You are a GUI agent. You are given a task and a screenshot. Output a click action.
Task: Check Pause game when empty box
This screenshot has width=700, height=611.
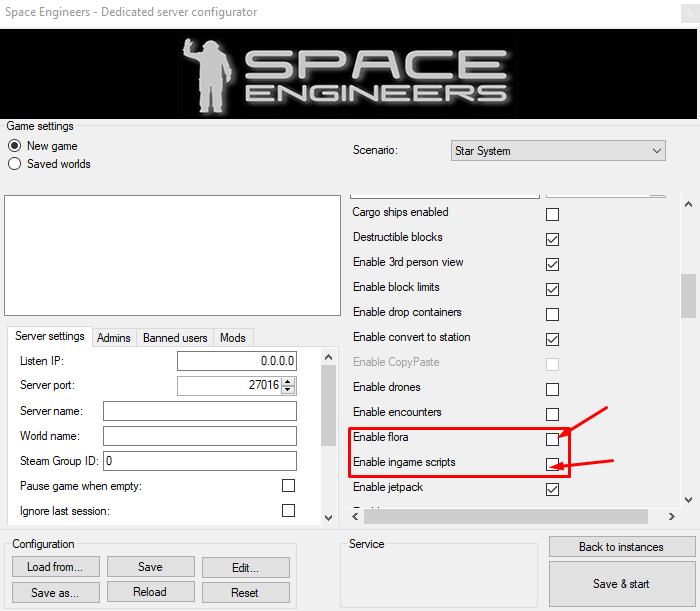coord(288,486)
